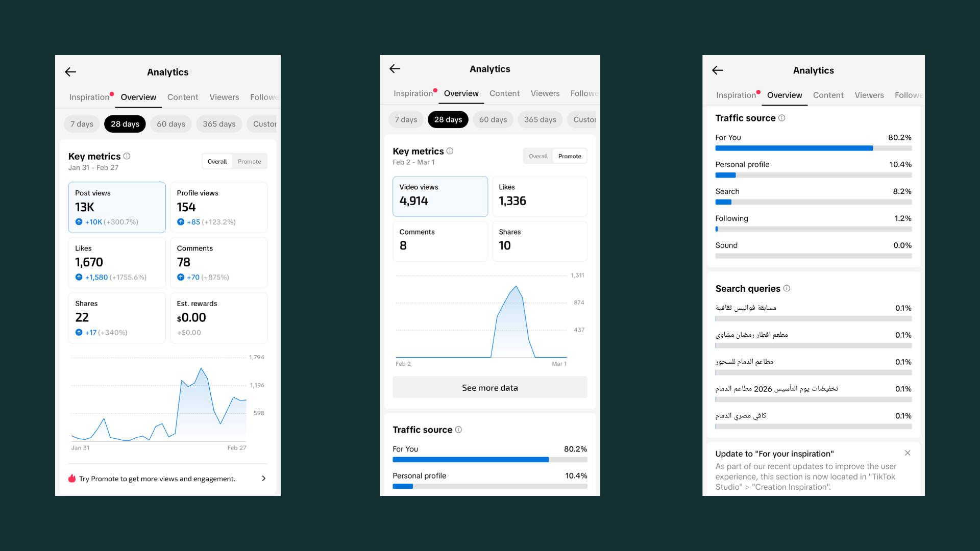Click the flame Promote icon
The image size is (980, 551).
[x=72, y=479]
